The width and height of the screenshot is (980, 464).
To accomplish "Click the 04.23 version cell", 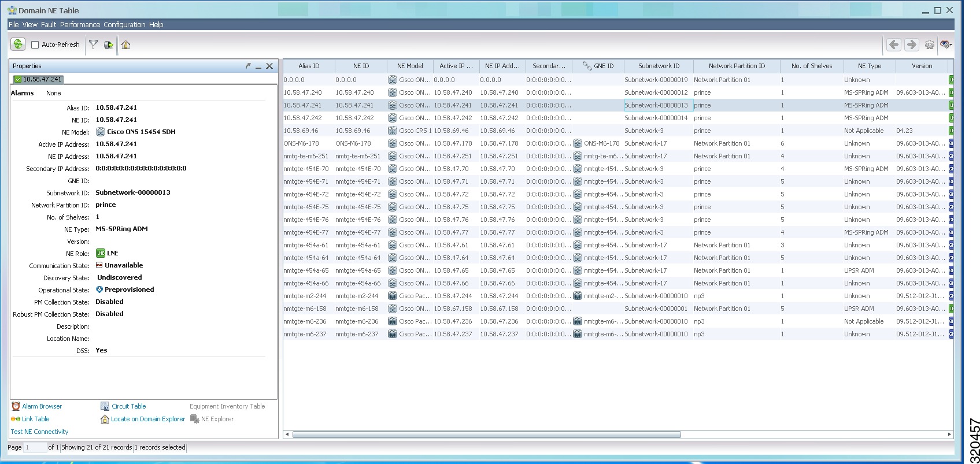I will [x=922, y=131].
